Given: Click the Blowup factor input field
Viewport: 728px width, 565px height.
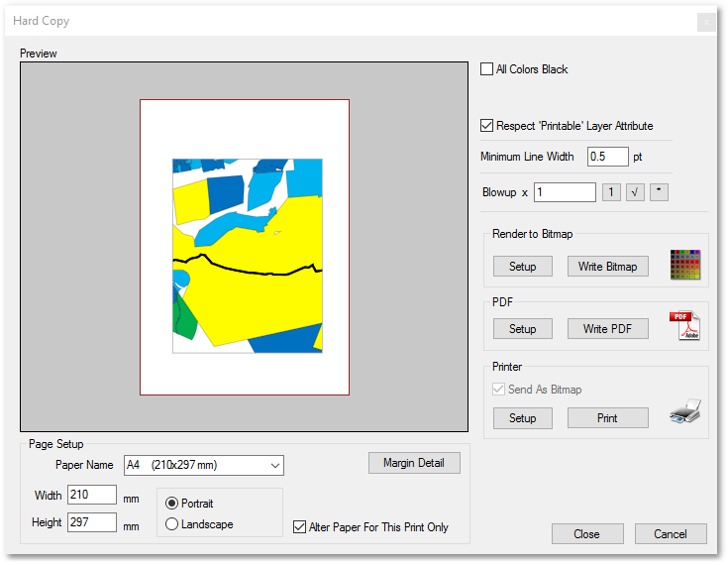Looking at the screenshot, I should tap(565, 192).
